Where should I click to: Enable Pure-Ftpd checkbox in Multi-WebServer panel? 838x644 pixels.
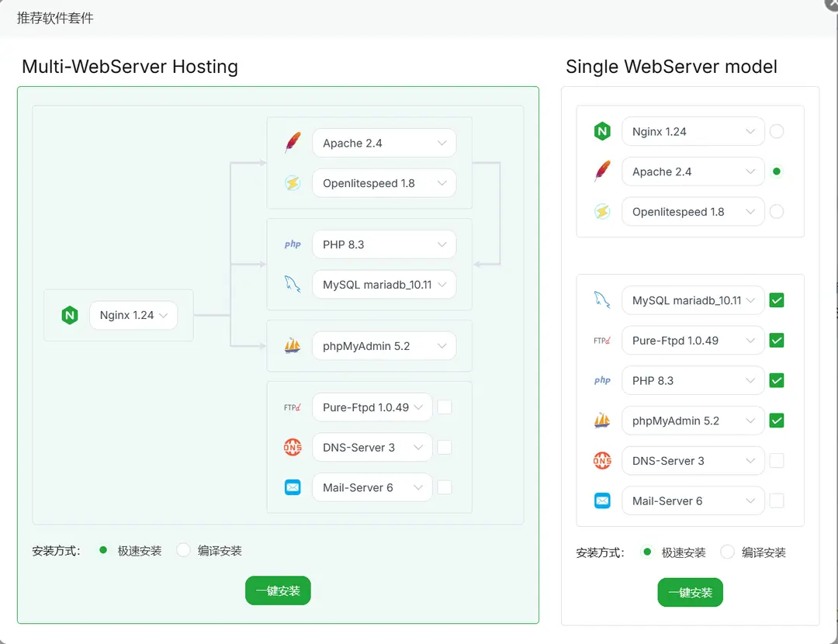[x=445, y=407]
